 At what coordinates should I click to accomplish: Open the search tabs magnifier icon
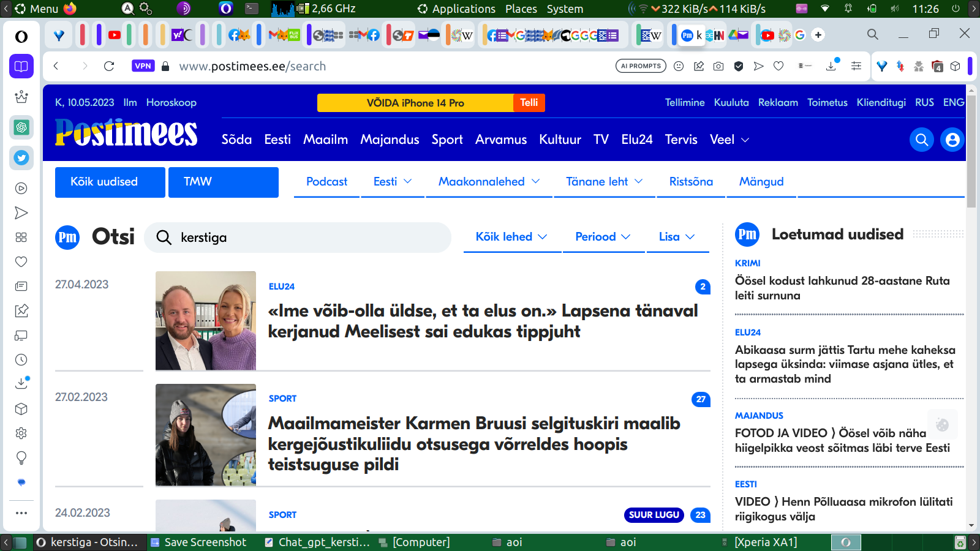tap(873, 34)
